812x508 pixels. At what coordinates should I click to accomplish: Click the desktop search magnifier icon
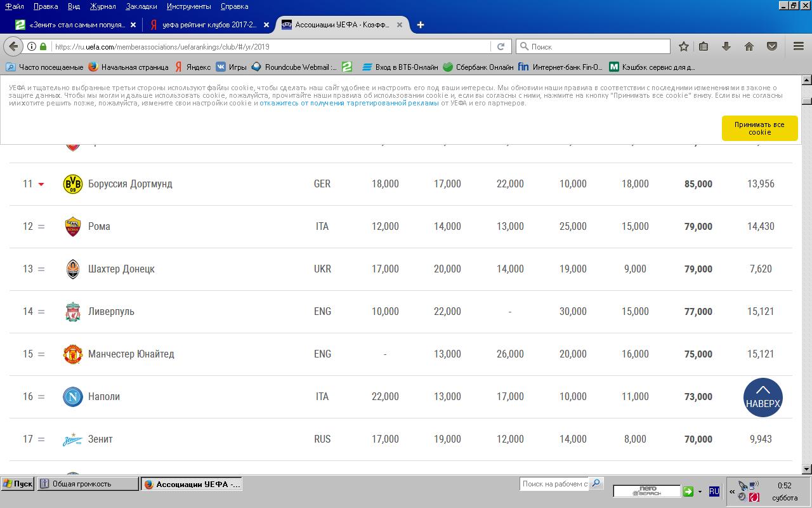[596, 483]
